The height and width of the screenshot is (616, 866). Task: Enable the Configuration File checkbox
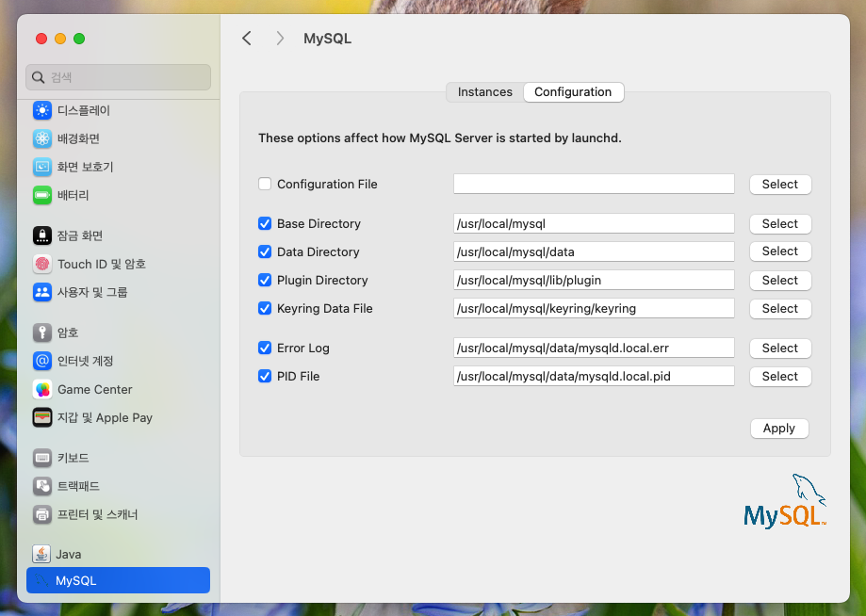point(265,184)
